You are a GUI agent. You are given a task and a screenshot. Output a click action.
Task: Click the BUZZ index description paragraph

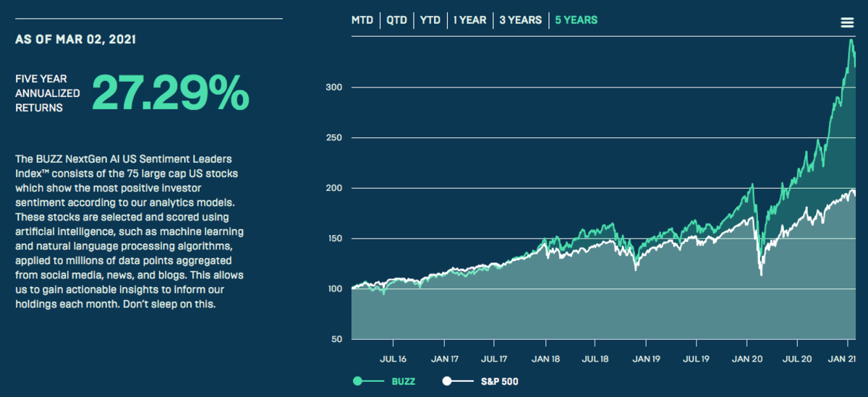pyautogui.click(x=130, y=231)
